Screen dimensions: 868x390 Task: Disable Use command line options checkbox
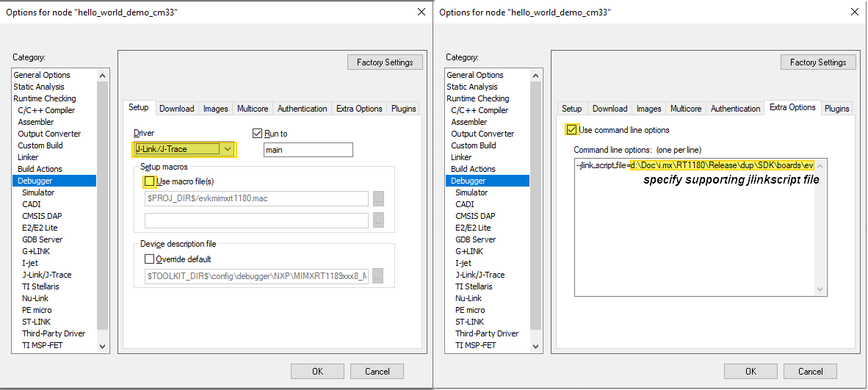[571, 130]
